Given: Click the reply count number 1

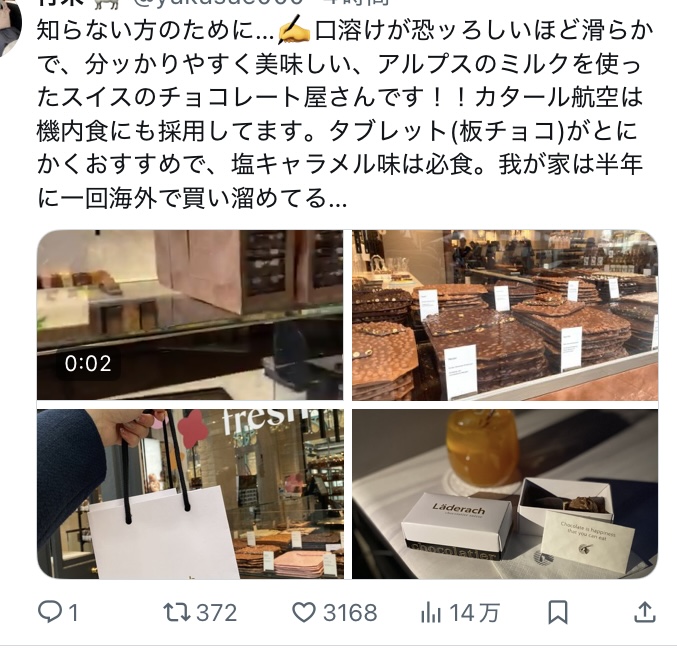Looking at the screenshot, I should tap(73, 613).
